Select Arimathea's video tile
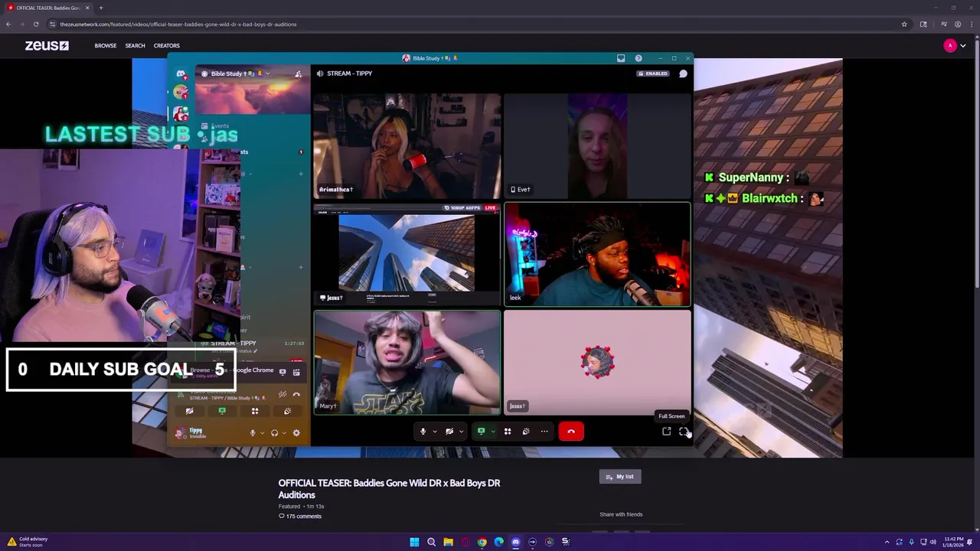Screen dimensions: 980x551 (407, 145)
